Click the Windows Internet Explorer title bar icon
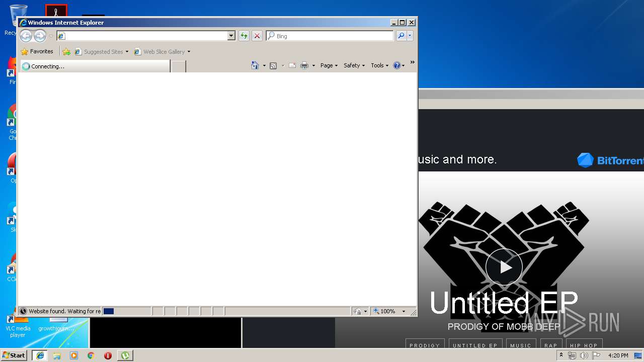The width and height of the screenshot is (644, 362). [x=23, y=22]
